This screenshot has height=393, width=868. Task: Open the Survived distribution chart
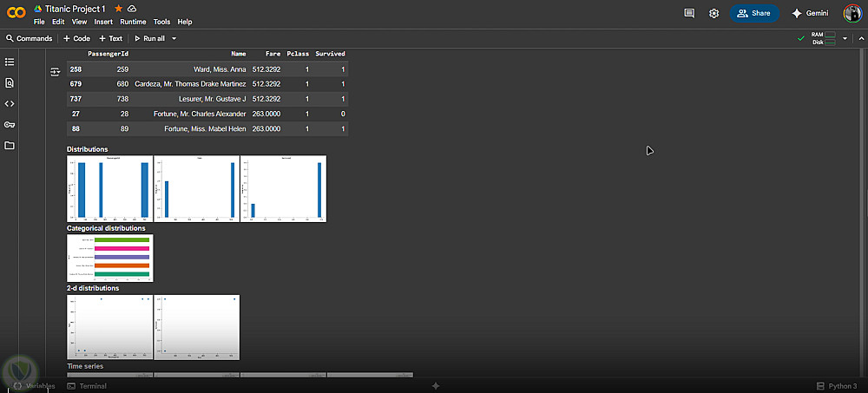[284, 189]
